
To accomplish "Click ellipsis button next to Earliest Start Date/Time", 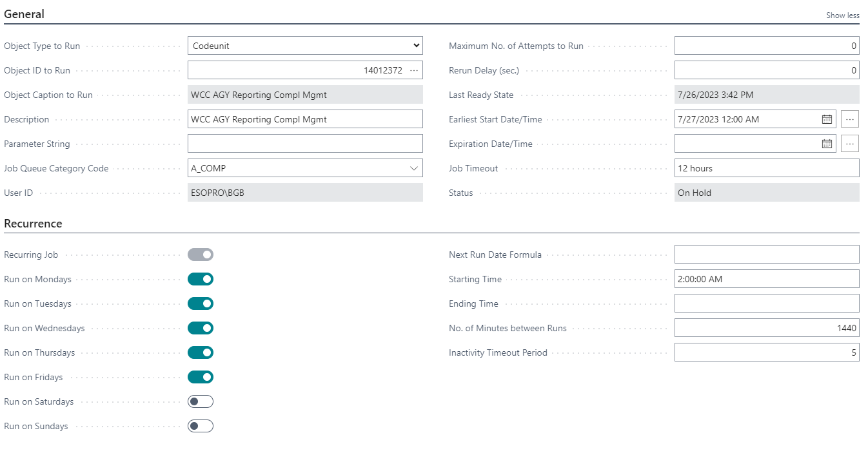I will pyautogui.click(x=850, y=119).
